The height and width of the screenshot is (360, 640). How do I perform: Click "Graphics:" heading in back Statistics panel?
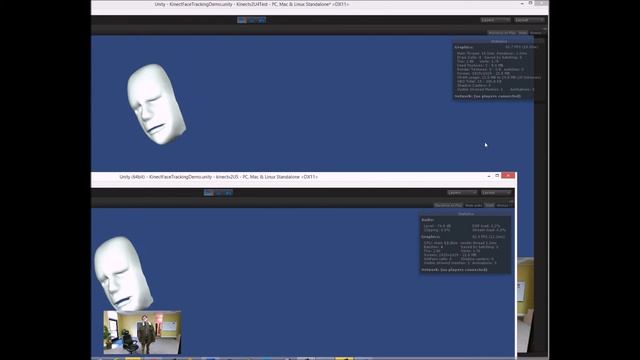pyautogui.click(x=464, y=47)
